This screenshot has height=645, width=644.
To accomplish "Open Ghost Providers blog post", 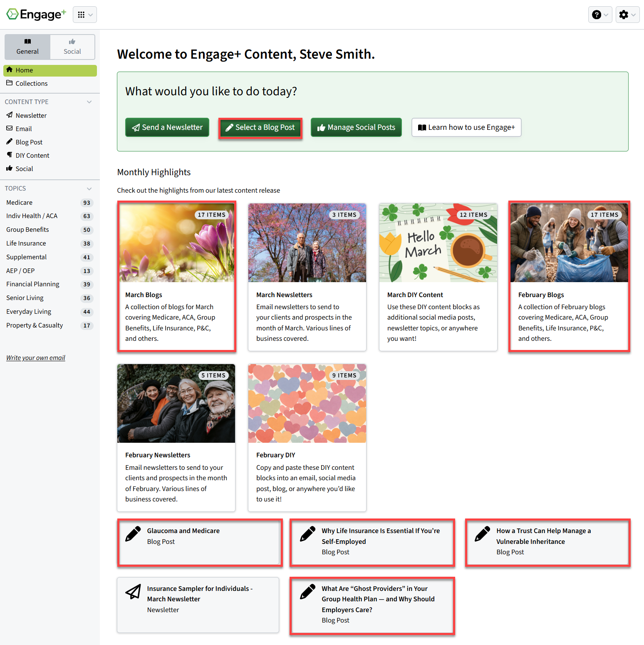I will 372,606.
